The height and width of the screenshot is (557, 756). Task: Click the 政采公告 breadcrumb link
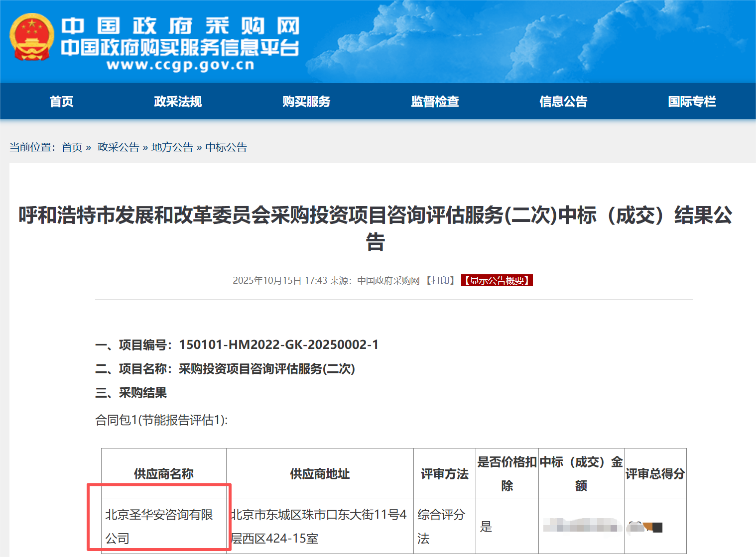(118, 147)
